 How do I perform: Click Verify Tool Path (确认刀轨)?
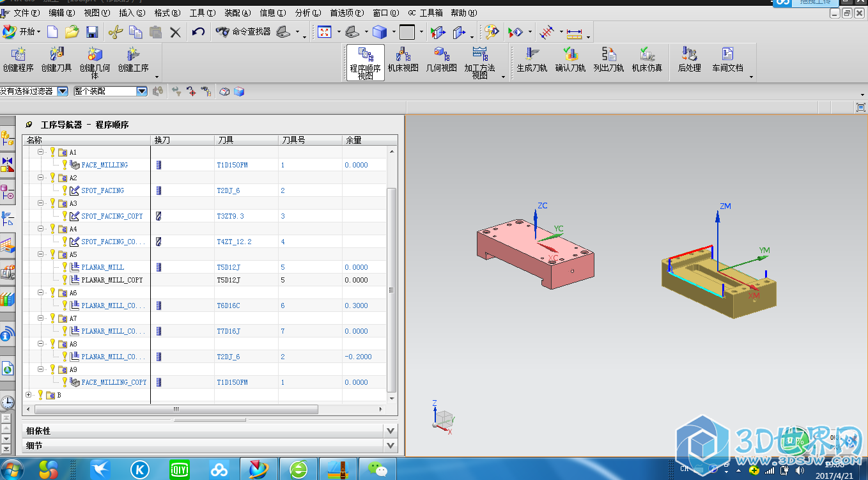click(x=570, y=60)
